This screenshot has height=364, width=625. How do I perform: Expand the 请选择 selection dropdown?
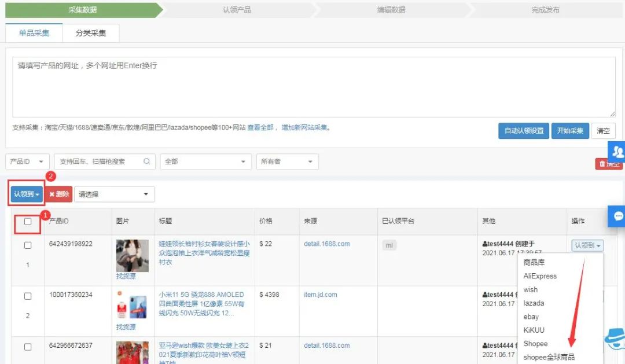coord(114,194)
